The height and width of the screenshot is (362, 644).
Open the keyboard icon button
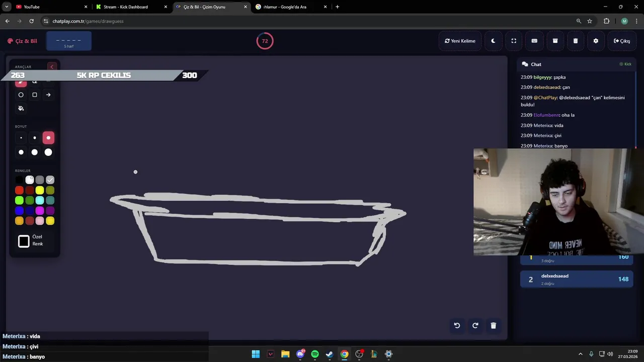pyautogui.click(x=534, y=41)
